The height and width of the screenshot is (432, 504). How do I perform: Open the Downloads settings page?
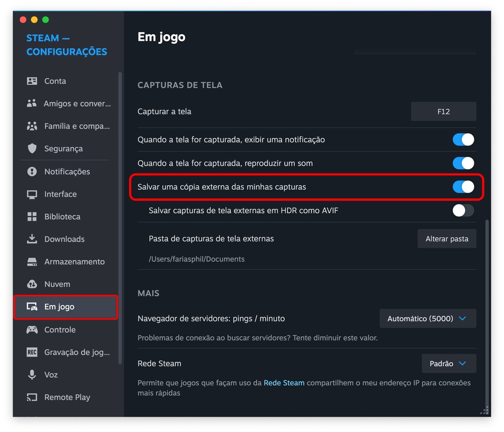[x=66, y=239]
